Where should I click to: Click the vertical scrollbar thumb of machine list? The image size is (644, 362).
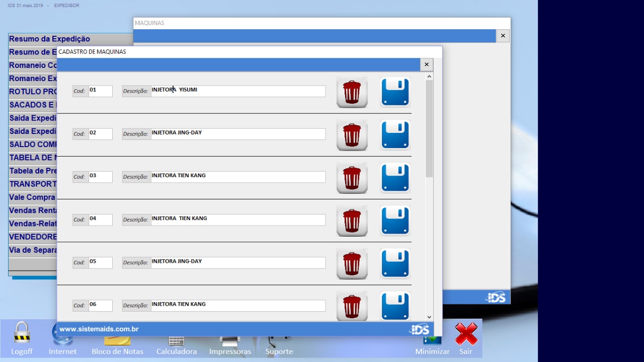[429, 128]
